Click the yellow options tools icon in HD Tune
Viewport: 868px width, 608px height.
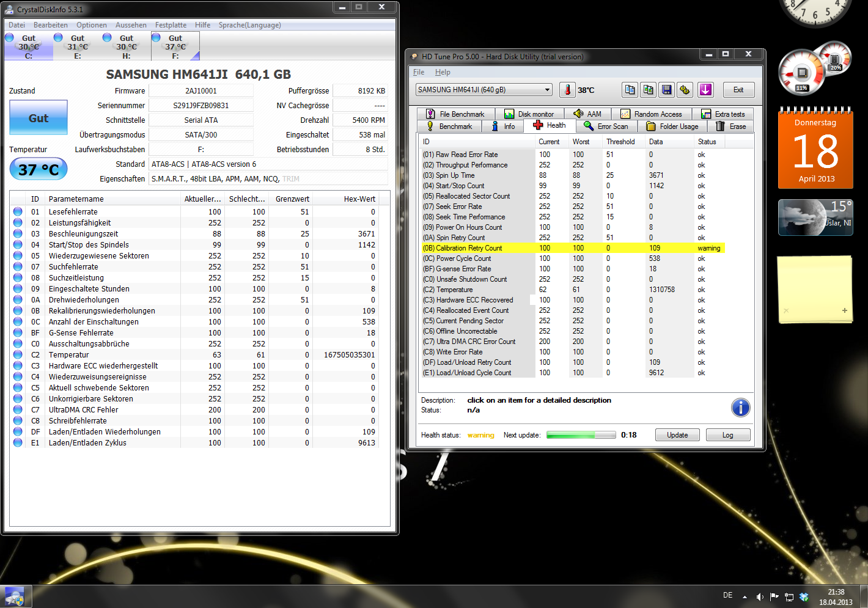coord(685,90)
